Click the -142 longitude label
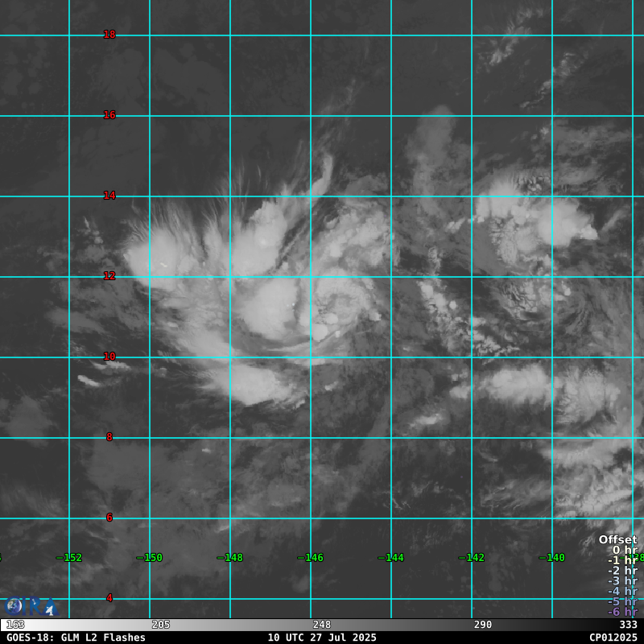Image resolution: width=644 pixels, height=644 pixels. 471,558
